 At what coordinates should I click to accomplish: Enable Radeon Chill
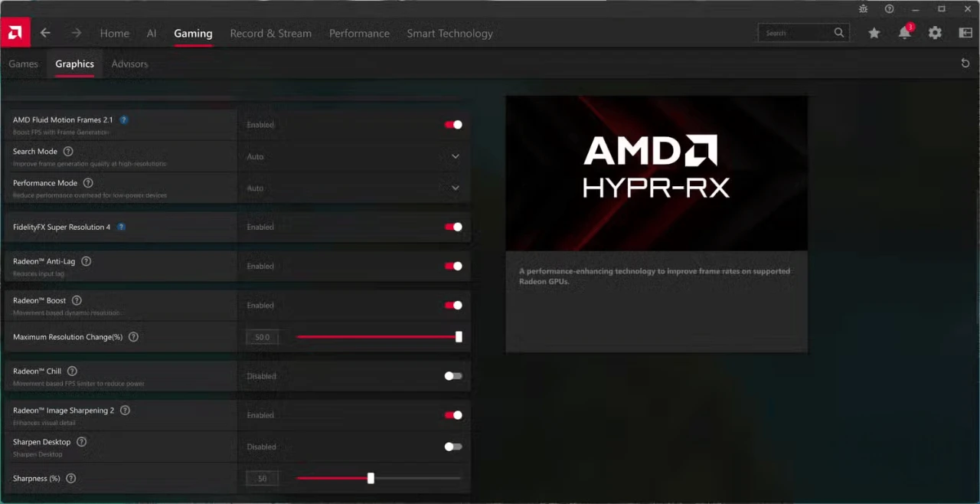coord(452,375)
